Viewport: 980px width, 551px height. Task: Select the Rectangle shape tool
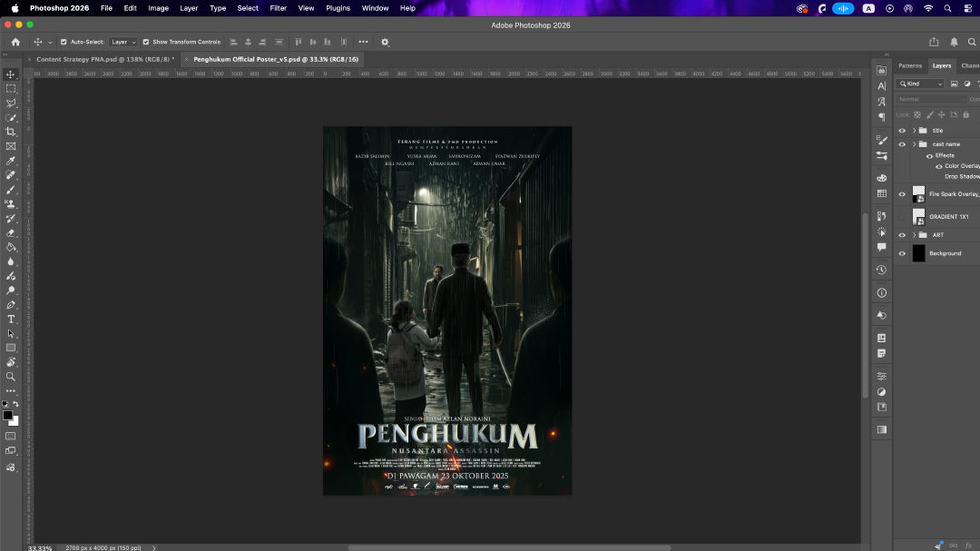coord(11,348)
